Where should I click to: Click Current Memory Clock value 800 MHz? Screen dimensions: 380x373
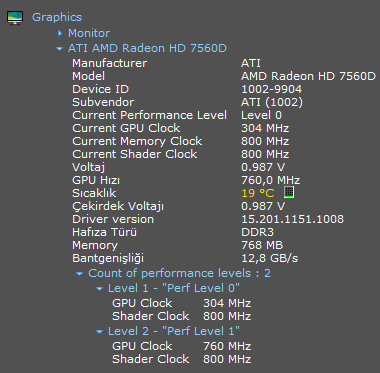[x=265, y=141]
